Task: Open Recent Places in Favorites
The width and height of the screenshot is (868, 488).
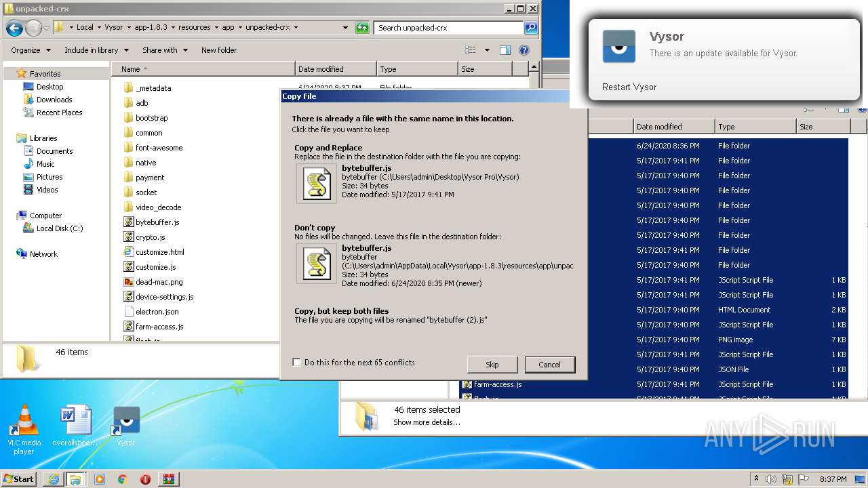Action: pyautogui.click(x=53, y=113)
